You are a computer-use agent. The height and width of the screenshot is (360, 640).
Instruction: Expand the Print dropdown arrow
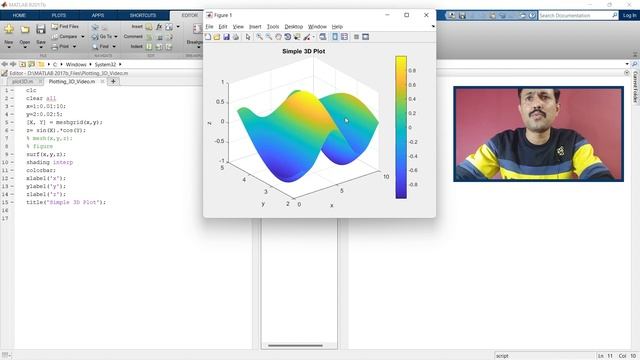74,47
